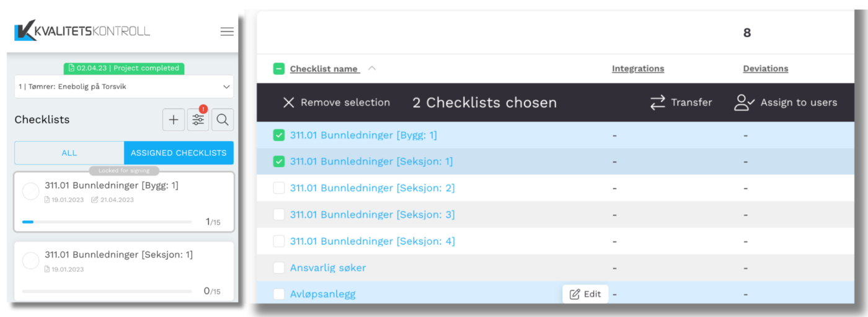
Task: Uncheck 311.01 Bunnledninger [Bygg: 1] checkbox
Action: point(279,135)
